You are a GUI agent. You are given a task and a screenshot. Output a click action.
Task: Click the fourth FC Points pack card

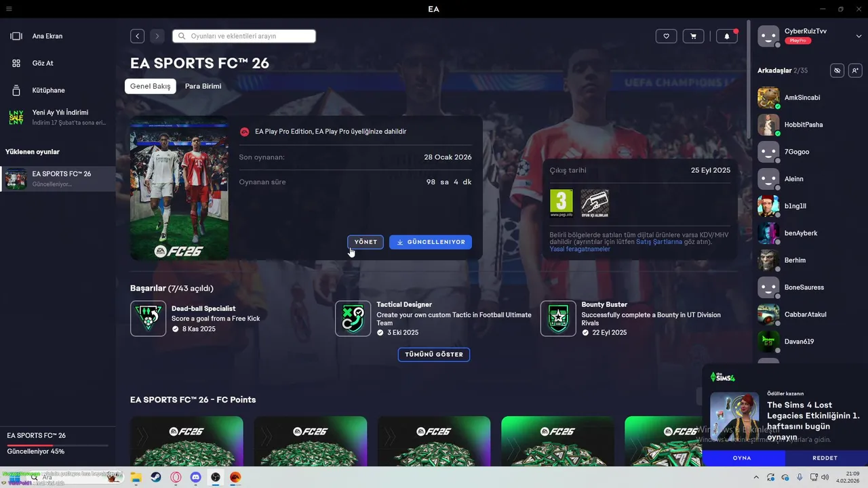pos(557,441)
